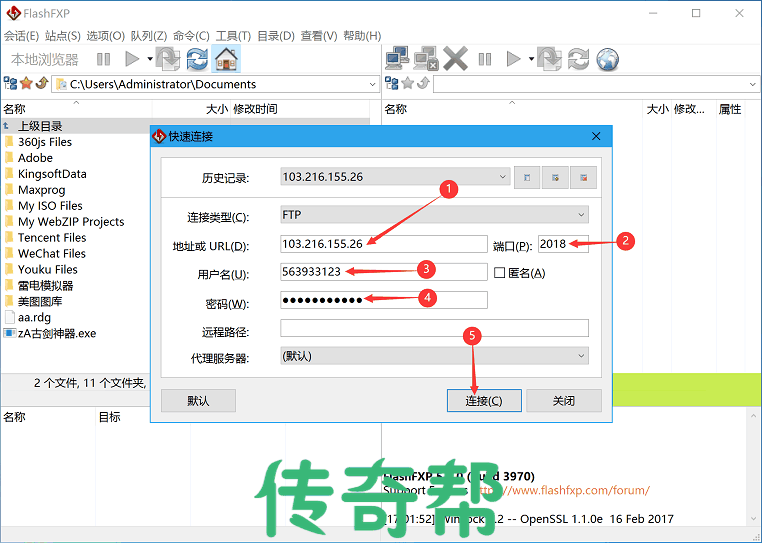Open the 命令(C) menu
The width and height of the screenshot is (762, 543).
pos(191,36)
